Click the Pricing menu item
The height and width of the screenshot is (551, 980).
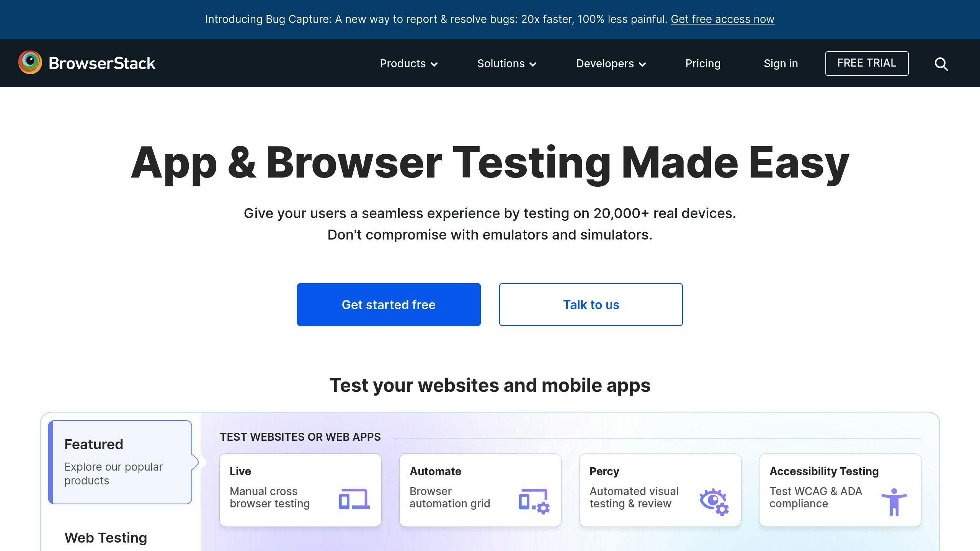(703, 63)
